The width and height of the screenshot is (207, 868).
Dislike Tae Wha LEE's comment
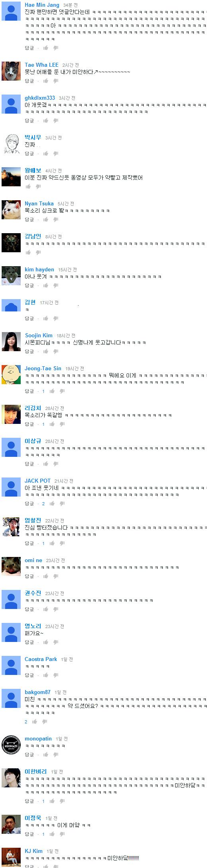(56, 81)
